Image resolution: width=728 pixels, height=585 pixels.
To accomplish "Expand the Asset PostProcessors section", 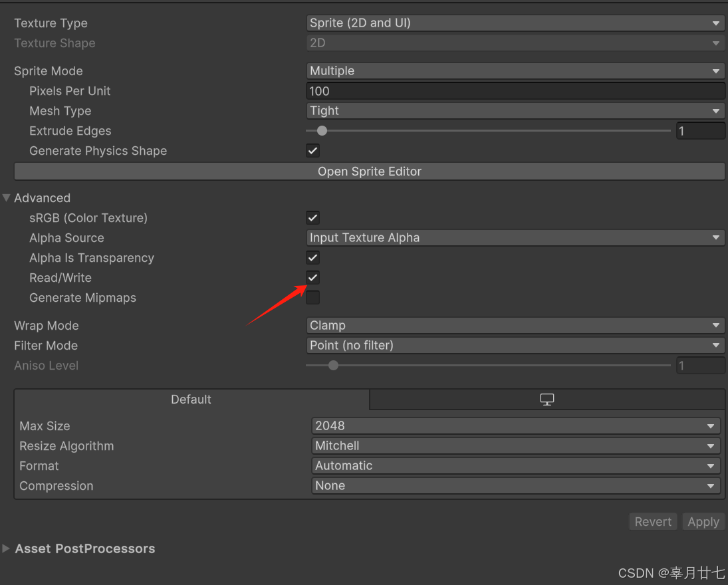I will coord(7,548).
